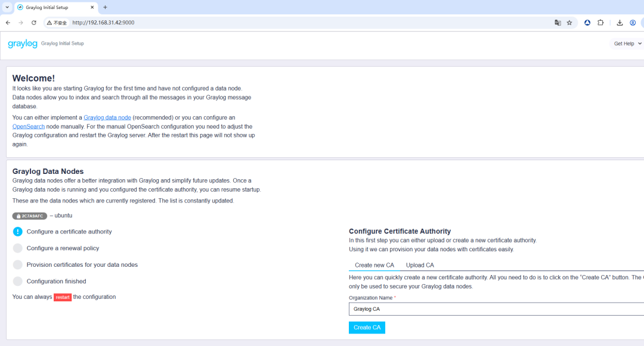Click the address bar URL
Viewport: 644px width, 346px height.
[x=103, y=23]
